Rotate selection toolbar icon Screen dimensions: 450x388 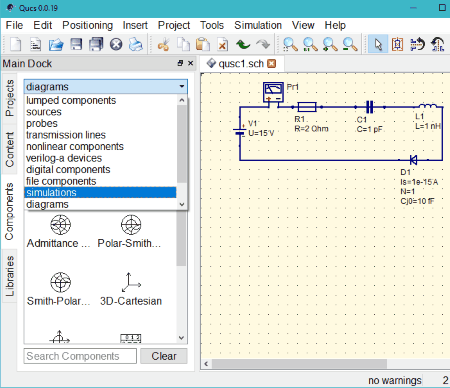[417, 44]
